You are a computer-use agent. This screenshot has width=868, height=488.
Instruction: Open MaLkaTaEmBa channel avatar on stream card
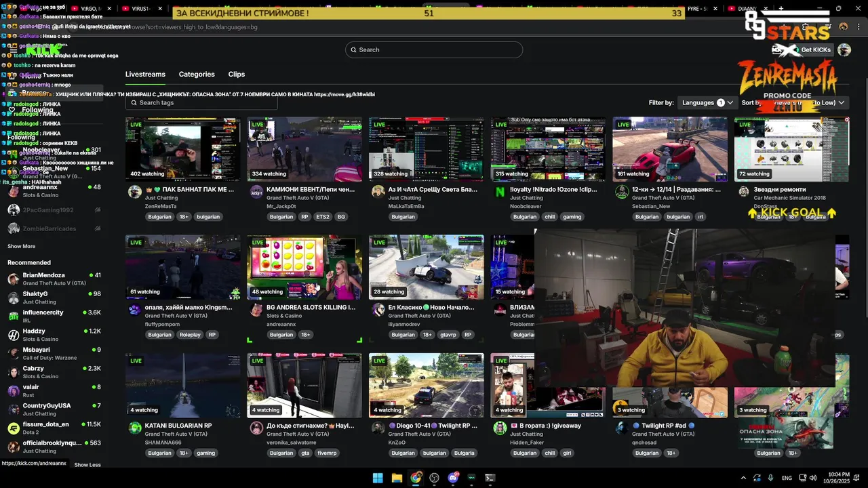(378, 192)
